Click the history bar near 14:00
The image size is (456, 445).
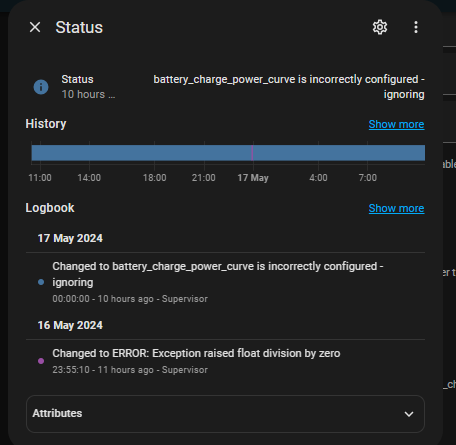point(89,153)
